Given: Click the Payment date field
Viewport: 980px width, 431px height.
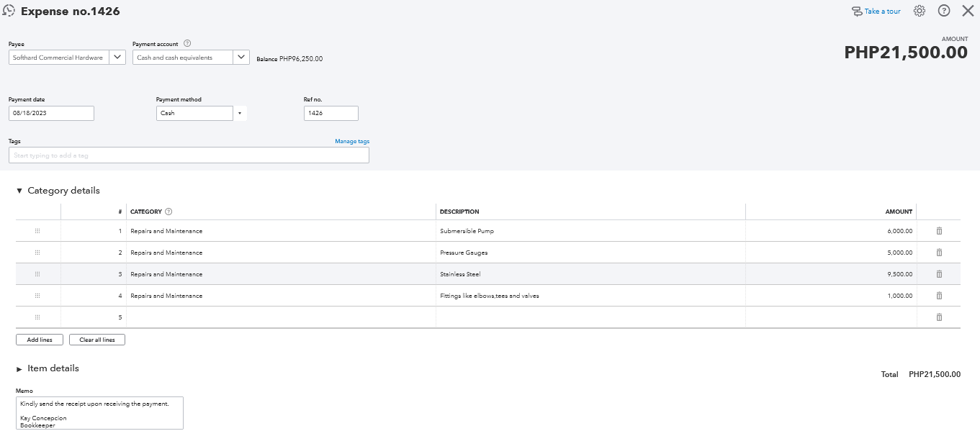Looking at the screenshot, I should pos(51,113).
